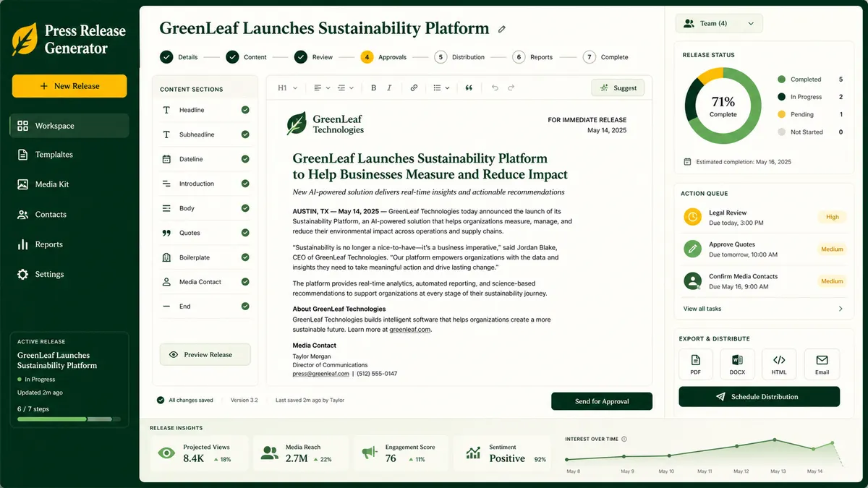Click the Legal Review clock icon
This screenshot has height=488, width=868.
point(693,217)
